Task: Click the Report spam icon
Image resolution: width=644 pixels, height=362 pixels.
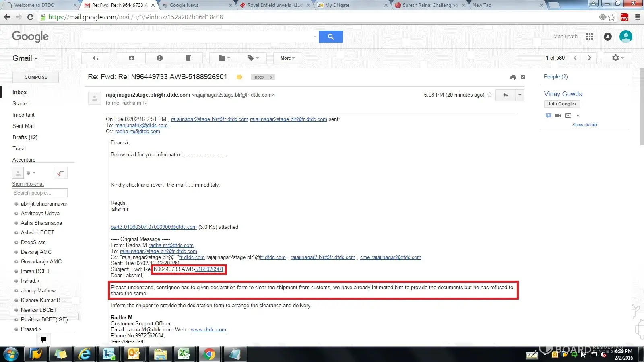Action: (160, 58)
